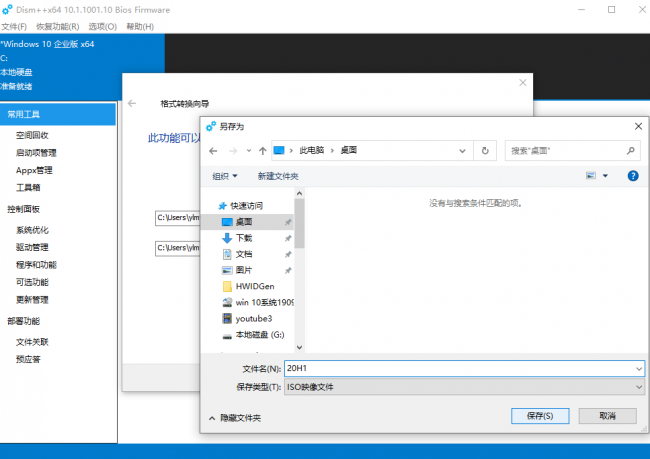The image size is (650, 459).
Task: Open view options dropdown arrow
Action: click(x=605, y=176)
